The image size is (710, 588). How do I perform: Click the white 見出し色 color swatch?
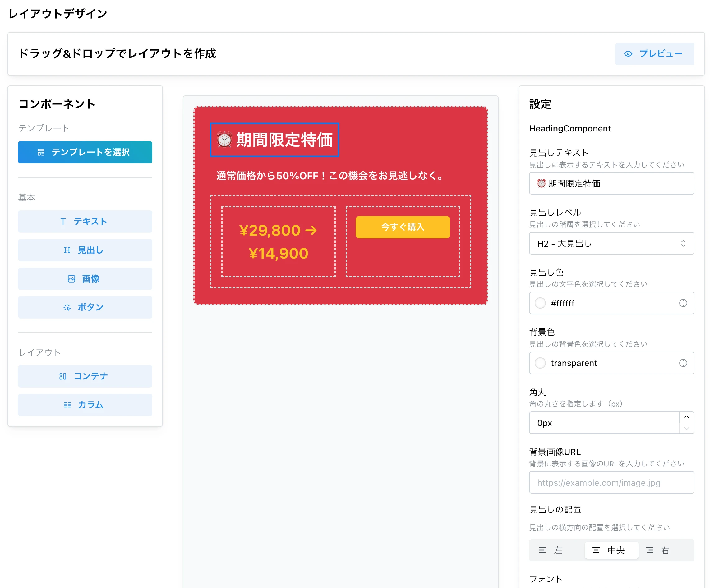click(x=540, y=303)
